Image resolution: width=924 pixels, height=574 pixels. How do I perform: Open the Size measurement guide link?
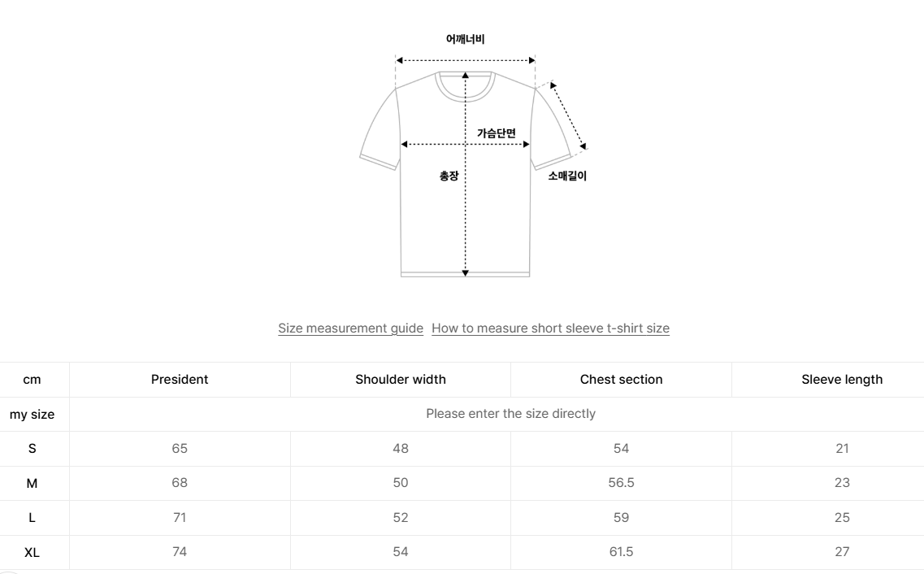point(350,328)
